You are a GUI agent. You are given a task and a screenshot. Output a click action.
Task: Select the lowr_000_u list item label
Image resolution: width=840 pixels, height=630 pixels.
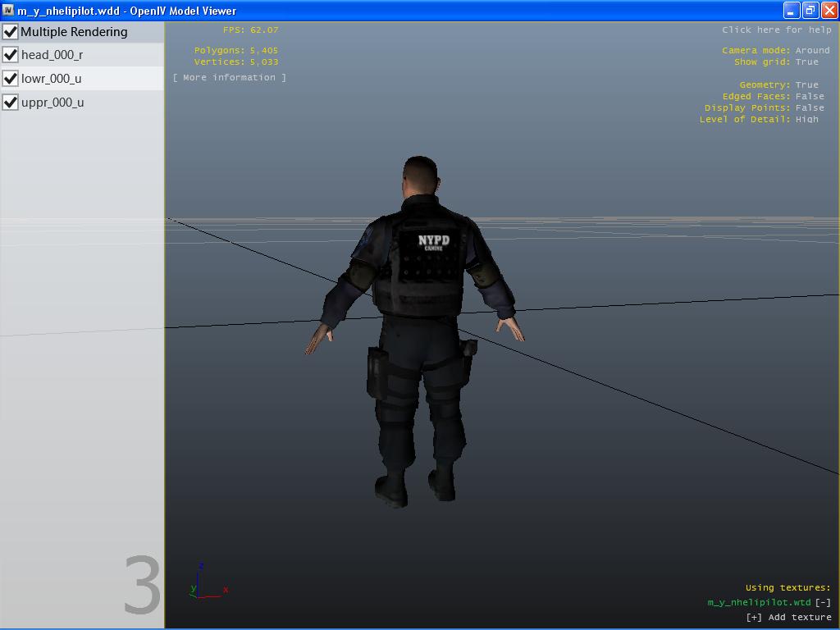pyautogui.click(x=52, y=79)
